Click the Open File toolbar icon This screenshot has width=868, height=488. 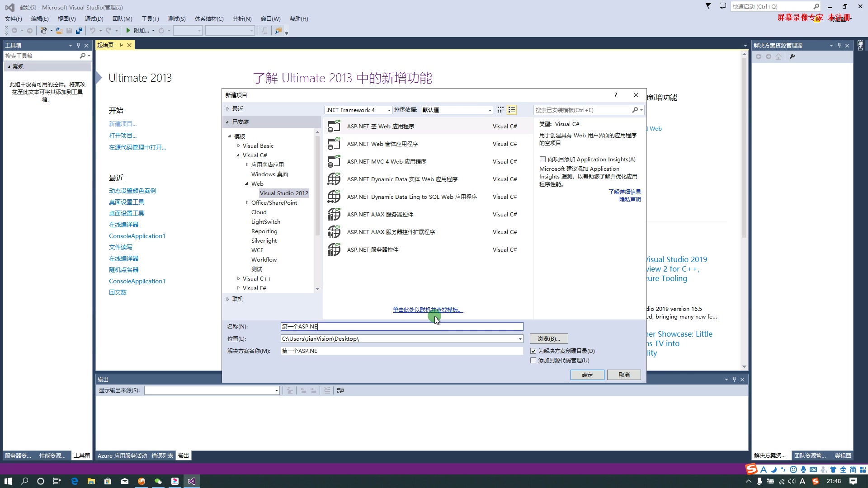59,30
